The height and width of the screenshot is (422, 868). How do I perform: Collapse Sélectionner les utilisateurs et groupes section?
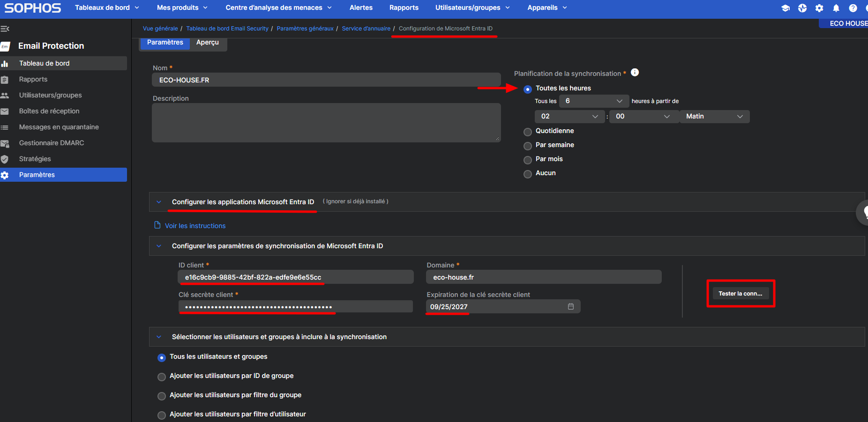pyautogui.click(x=159, y=337)
